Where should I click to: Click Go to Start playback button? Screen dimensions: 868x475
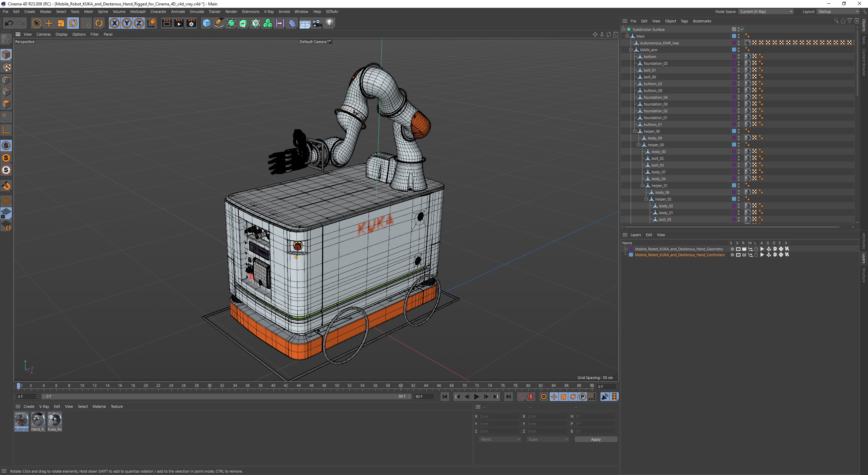[445, 397]
